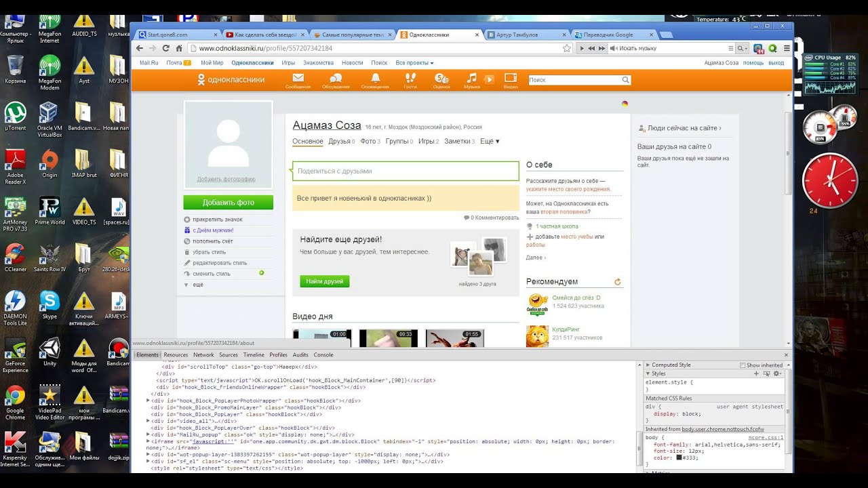Open the Origin desktop icon
868x488 pixels.
tap(50, 163)
